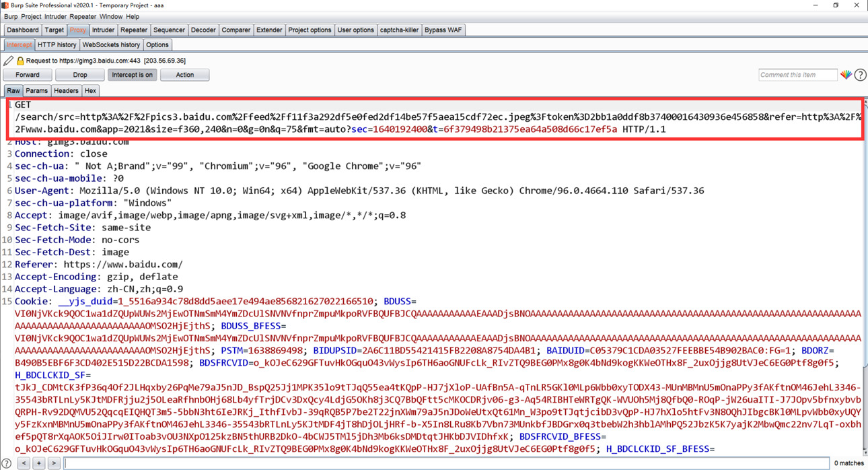Click the Sec-Fetch-Mode: no-cors line
This screenshot has width=868, height=470.
click(x=77, y=240)
